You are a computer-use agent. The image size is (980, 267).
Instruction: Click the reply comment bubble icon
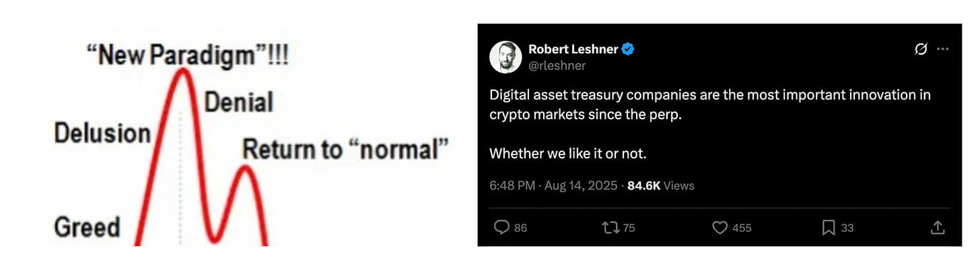[501, 228]
